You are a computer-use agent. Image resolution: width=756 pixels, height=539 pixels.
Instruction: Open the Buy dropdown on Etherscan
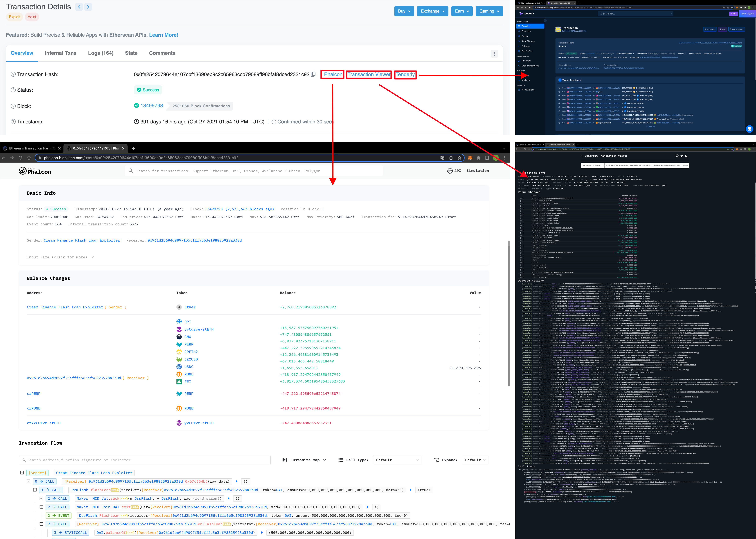click(x=404, y=11)
